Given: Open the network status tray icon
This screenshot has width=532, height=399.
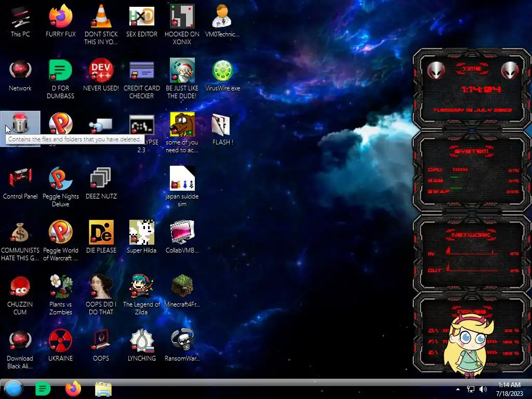Looking at the screenshot, I should [x=471, y=389].
